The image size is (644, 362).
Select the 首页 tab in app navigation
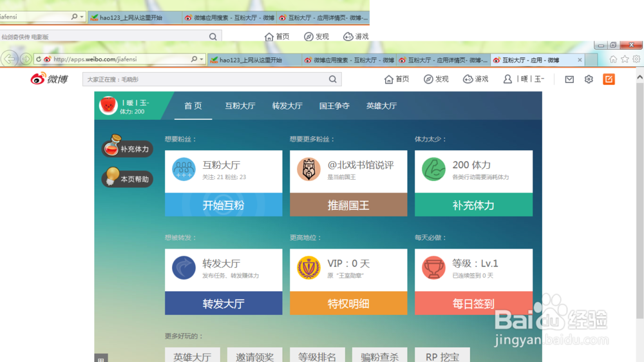(193, 106)
